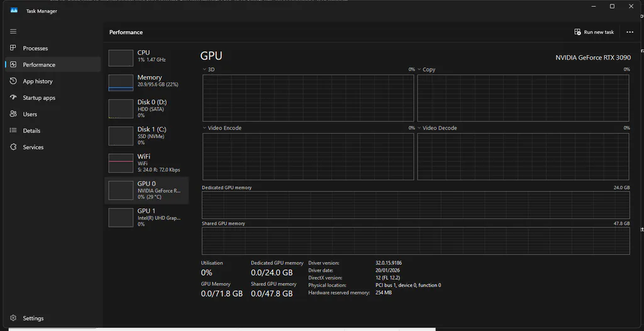644x331 pixels.
Task: Click the 0.0/71.8 GB GPU Memory value
Action: tap(222, 294)
